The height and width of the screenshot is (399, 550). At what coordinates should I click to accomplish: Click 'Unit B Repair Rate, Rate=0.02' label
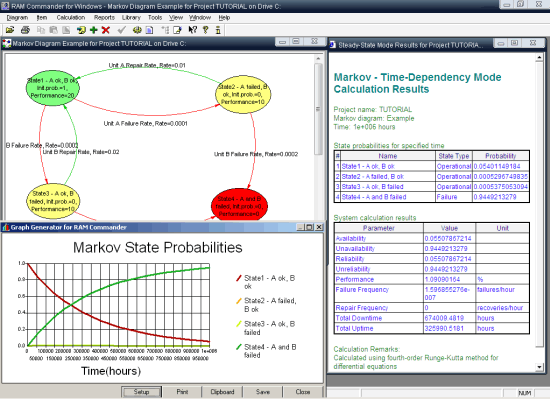pyautogui.click(x=81, y=152)
